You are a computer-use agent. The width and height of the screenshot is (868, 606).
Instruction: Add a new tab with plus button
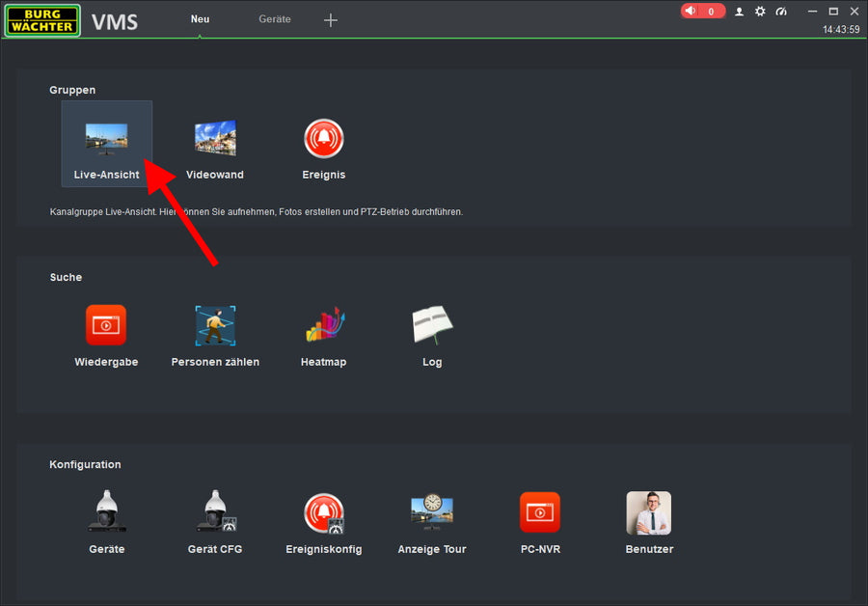pyautogui.click(x=331, y=20)
